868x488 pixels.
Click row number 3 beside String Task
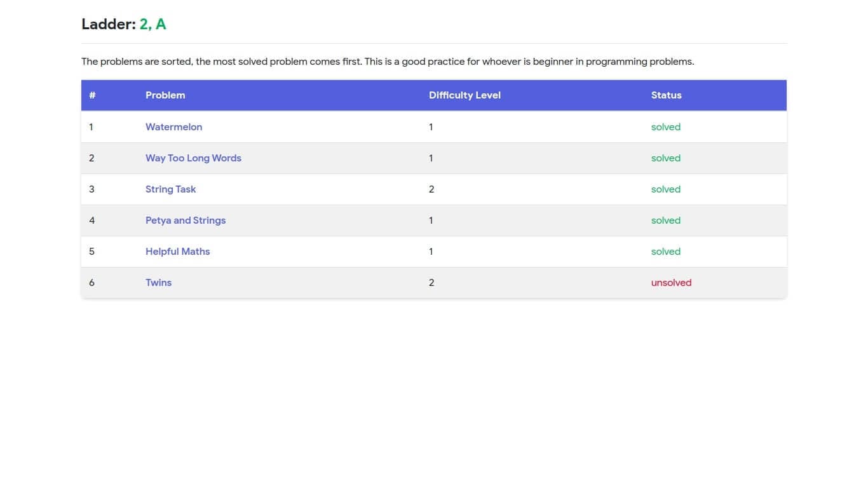pos(92,189)
